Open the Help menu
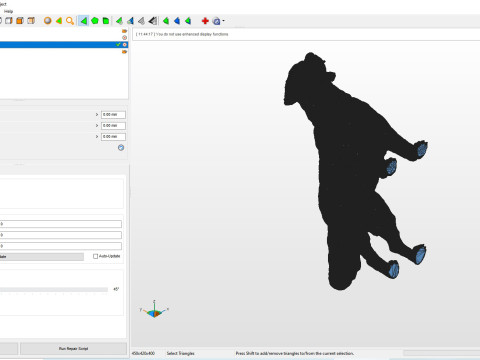The image size is (480, 360). [8, 11]
